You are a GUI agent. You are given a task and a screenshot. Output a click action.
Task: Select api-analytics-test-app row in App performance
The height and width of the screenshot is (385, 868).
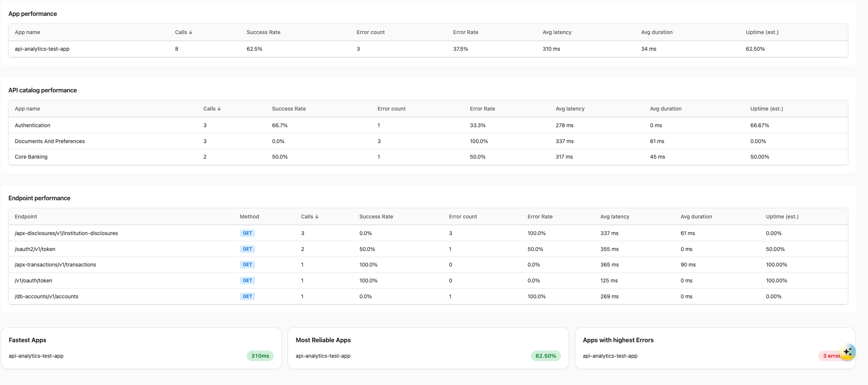click(x=428, y=49)
